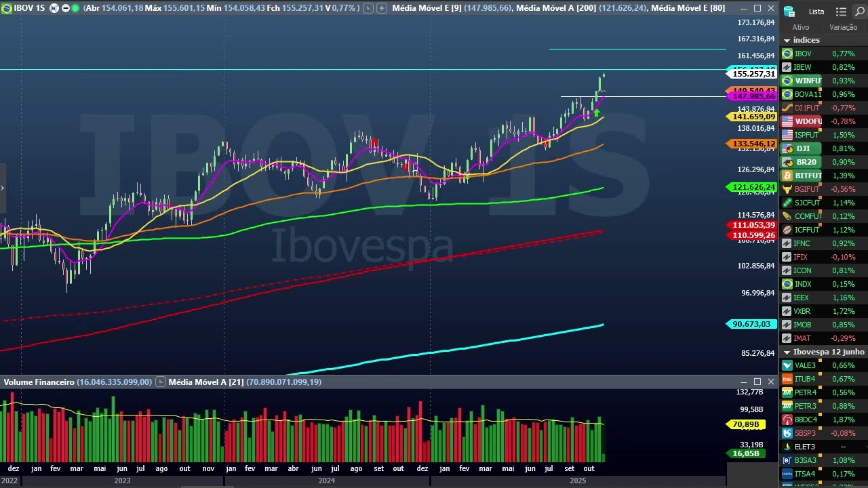Click the B3SA3 asset icon

(x=787, y=460)
